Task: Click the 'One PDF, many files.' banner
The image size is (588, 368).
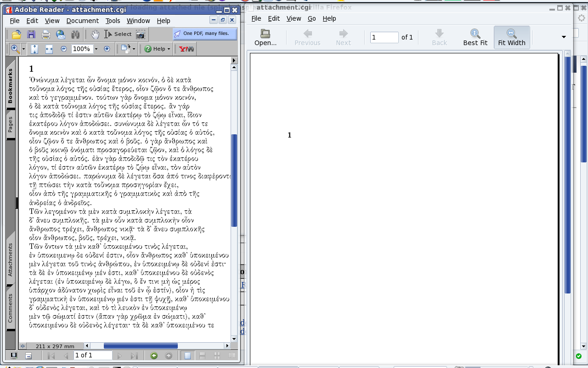Action: [204, 34]
